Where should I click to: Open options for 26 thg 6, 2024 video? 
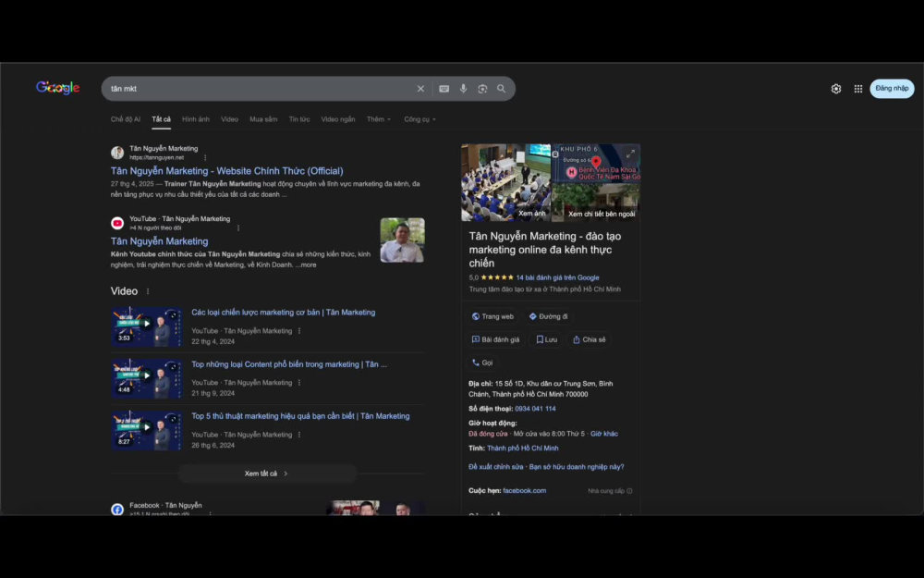[x=299, y=435]
